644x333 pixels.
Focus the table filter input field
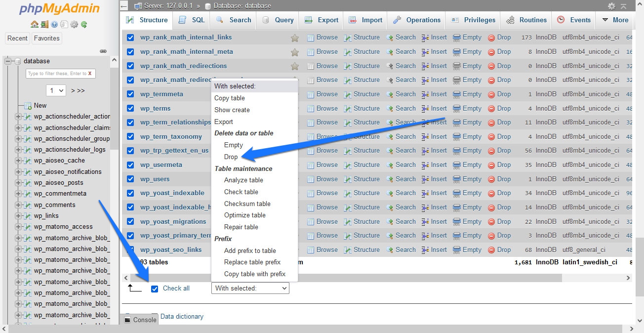[x=60, y=74]
